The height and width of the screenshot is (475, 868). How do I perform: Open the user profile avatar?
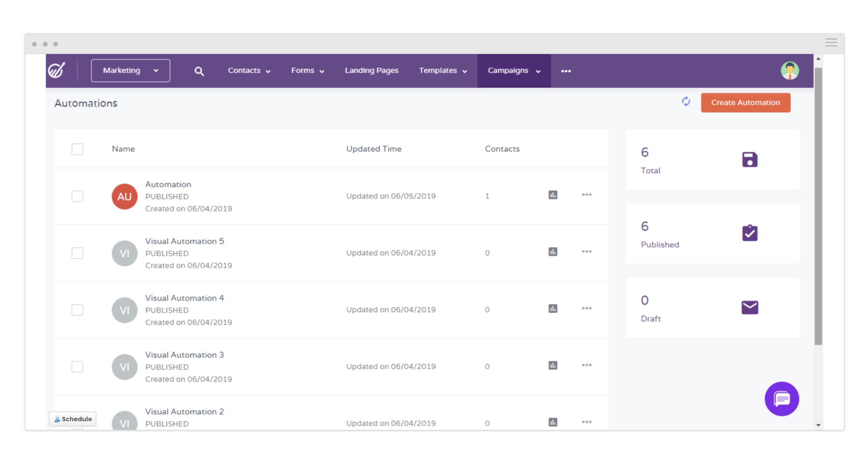pyautogui.click(x=790, y=70)
